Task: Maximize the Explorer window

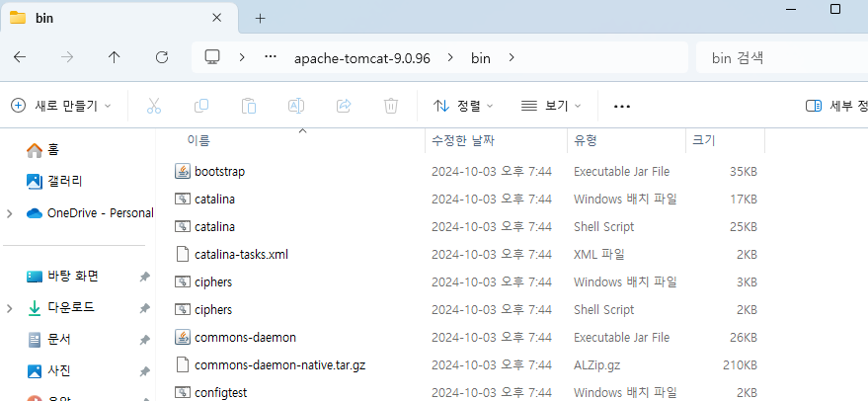Action: [x=835, y=9]
